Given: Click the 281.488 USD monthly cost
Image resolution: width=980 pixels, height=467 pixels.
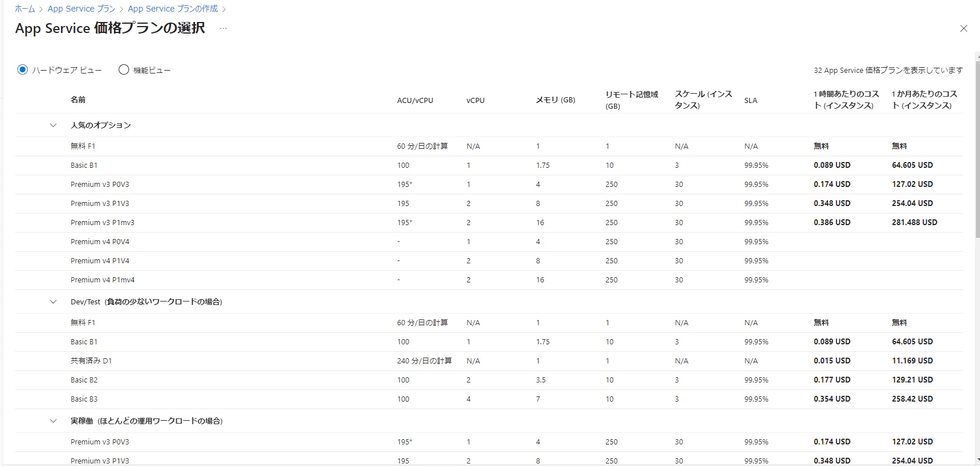Looking at the screenshot, I should (915, 223).
